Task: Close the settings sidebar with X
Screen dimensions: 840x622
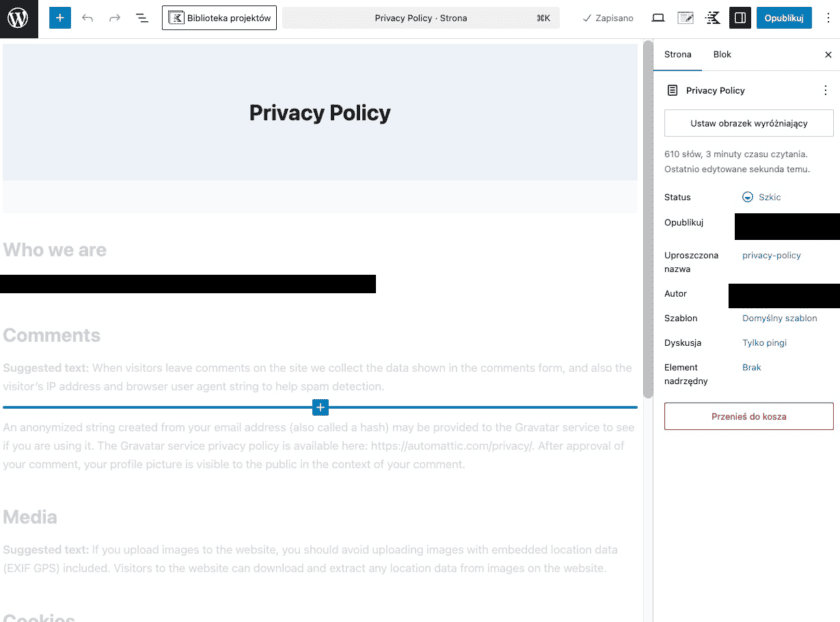Action: (x=827, y=55)
